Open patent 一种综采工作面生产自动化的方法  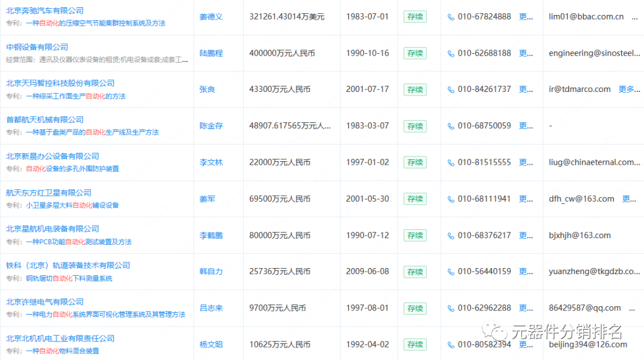76,96
